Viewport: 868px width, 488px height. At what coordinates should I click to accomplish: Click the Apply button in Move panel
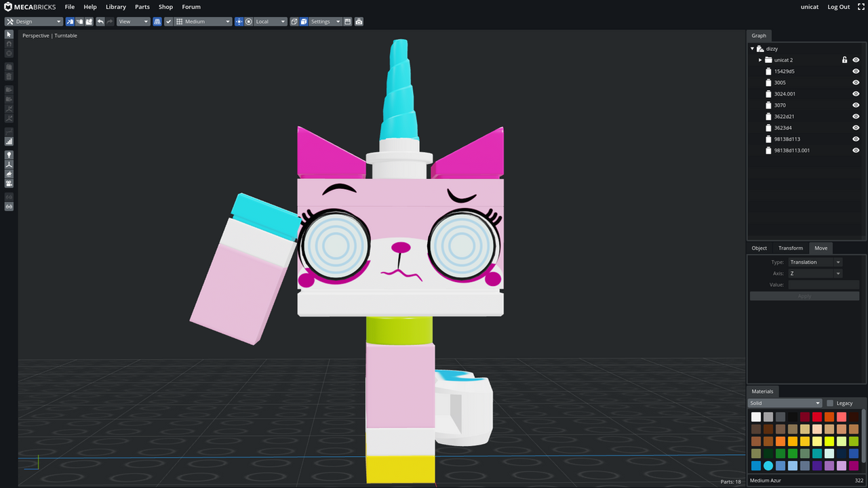click(804, 296)
